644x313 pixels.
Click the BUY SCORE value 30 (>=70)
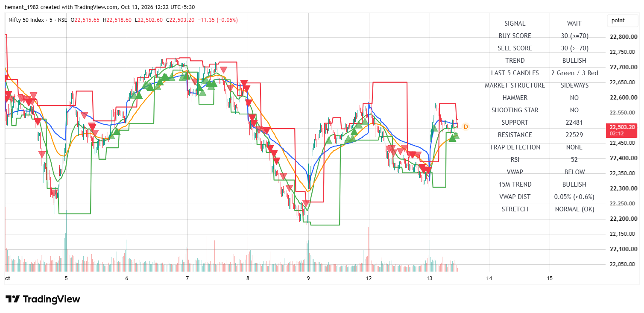(574, 36)
